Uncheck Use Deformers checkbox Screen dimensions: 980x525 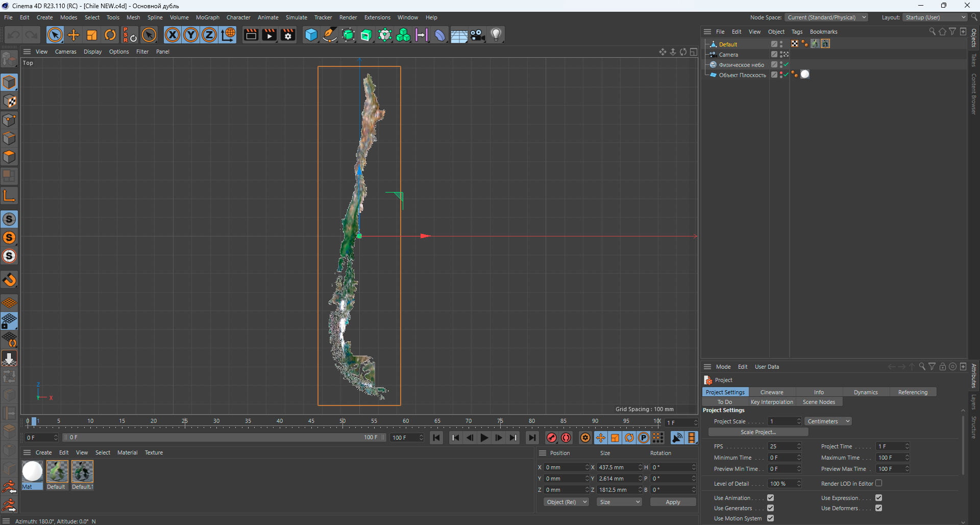click(x=878, y=508)
